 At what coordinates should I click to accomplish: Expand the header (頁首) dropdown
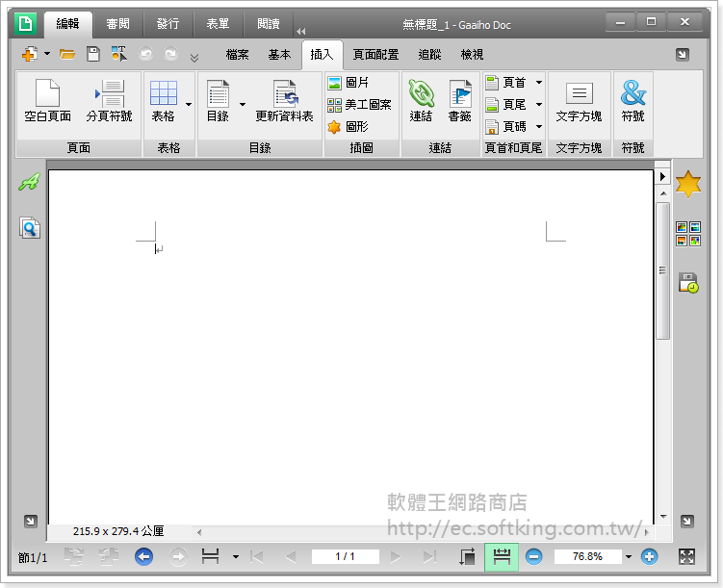click(539, 83)
